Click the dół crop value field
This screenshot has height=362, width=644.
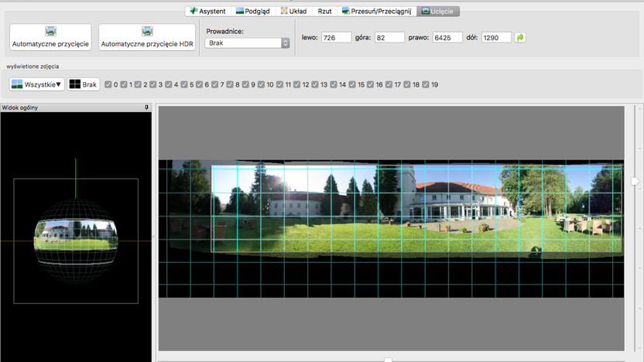tap(496, 37)
